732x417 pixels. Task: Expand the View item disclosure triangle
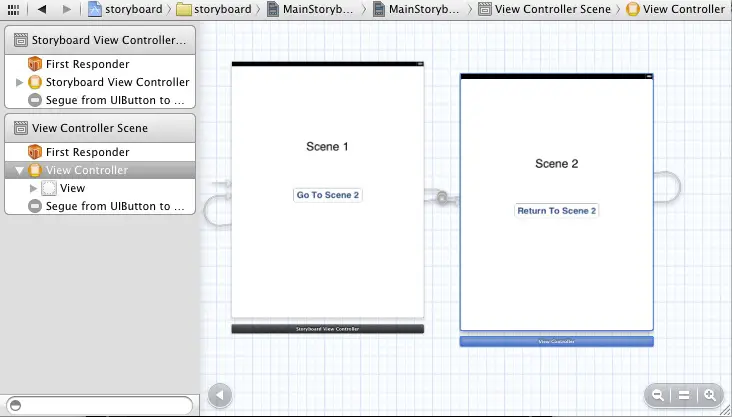tap(34, 188)
